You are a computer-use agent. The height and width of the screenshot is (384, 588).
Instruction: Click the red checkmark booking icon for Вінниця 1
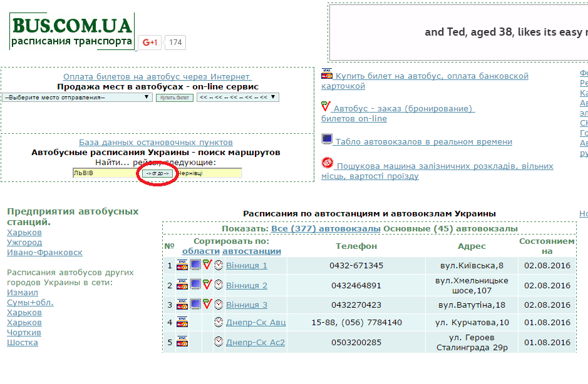tap(207, 265)
